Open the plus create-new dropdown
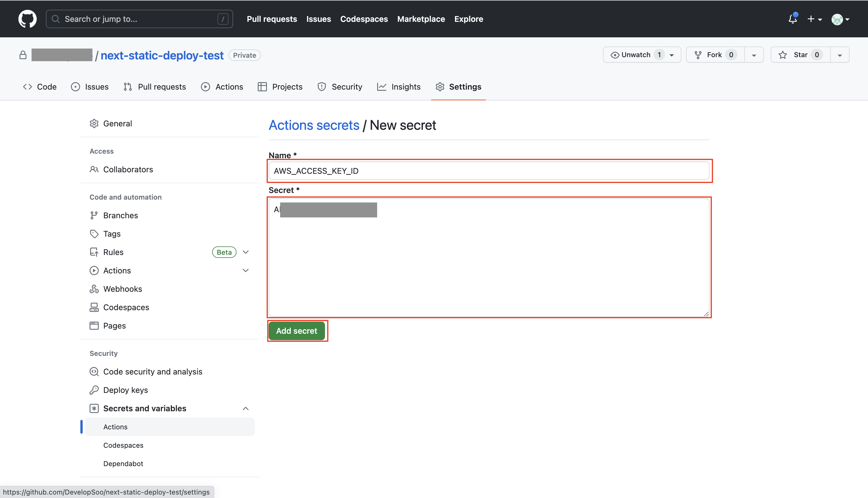 (x=814, y=19)
